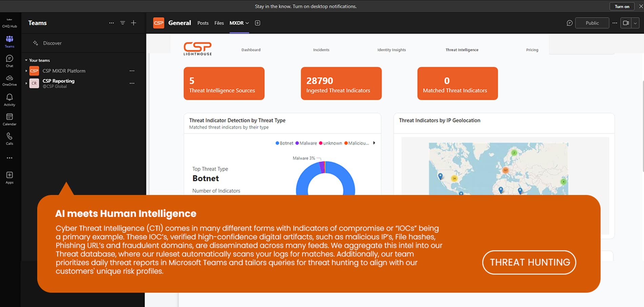Open more options for CSP Reporting
The image size is (644, 307).
point(132,83)
